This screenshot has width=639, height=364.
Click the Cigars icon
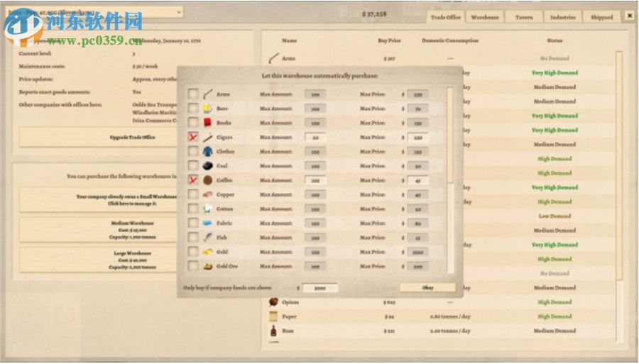point(208,137)
